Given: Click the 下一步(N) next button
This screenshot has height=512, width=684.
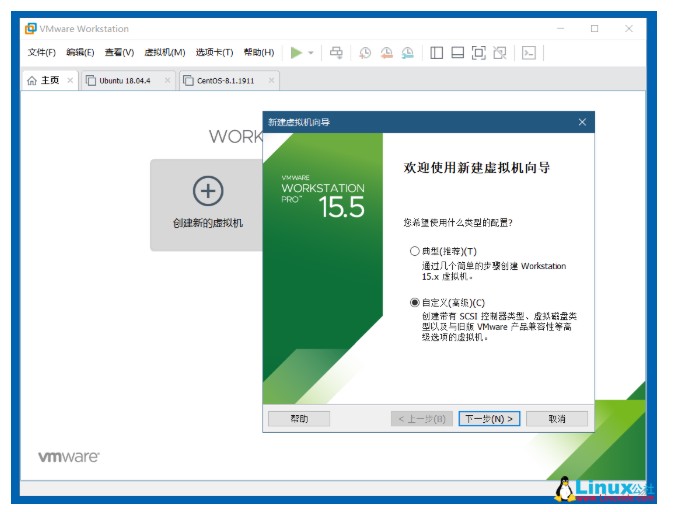Looking at the screenshot, I should [x=489, y=419].
